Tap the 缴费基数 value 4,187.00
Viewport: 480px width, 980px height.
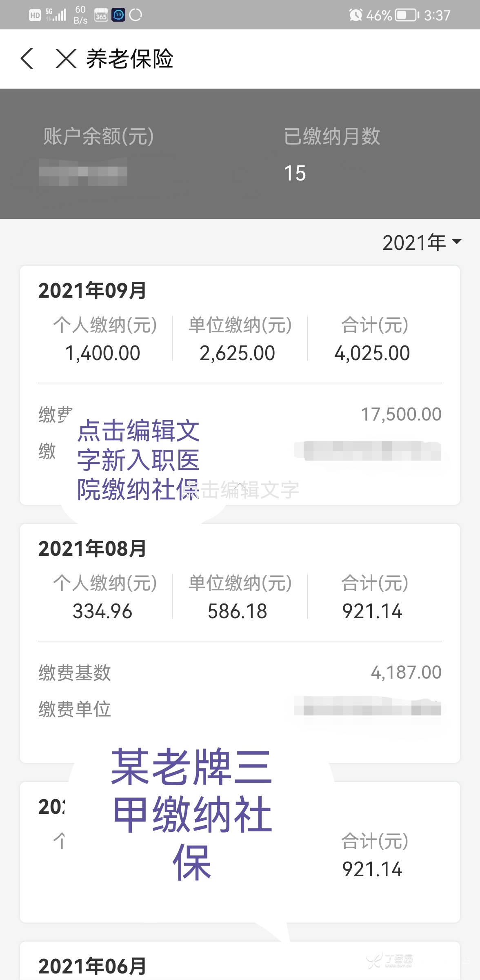(406, 672)
